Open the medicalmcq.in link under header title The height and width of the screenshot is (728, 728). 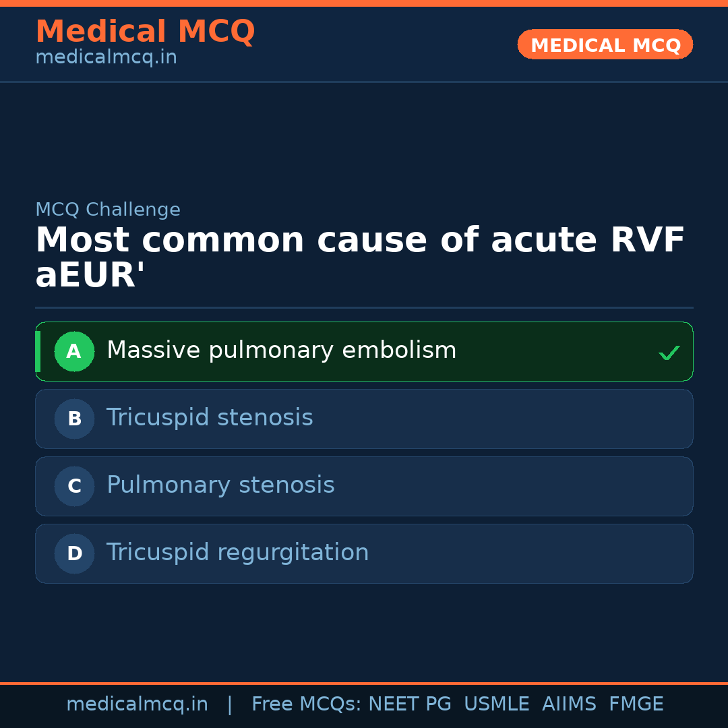click(106, 57)
